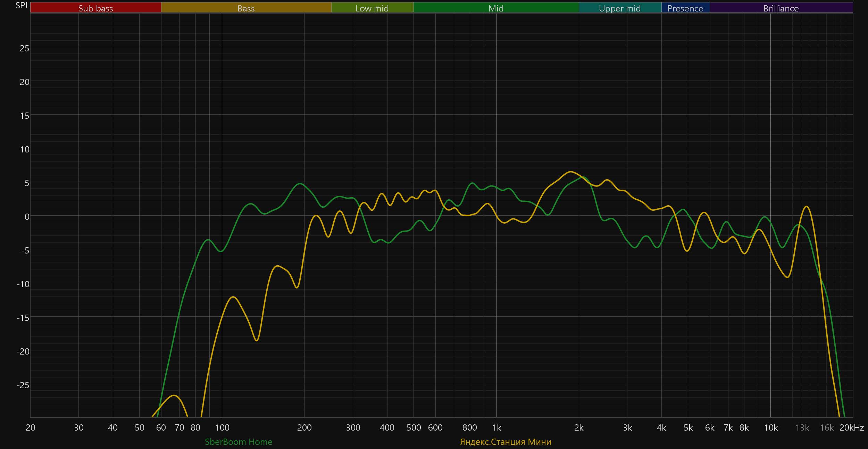The width and height of the screenshot is (868, 449).
Task: Click the Brilliance band header
Action: pyautogui.click(x=781, y=8)
